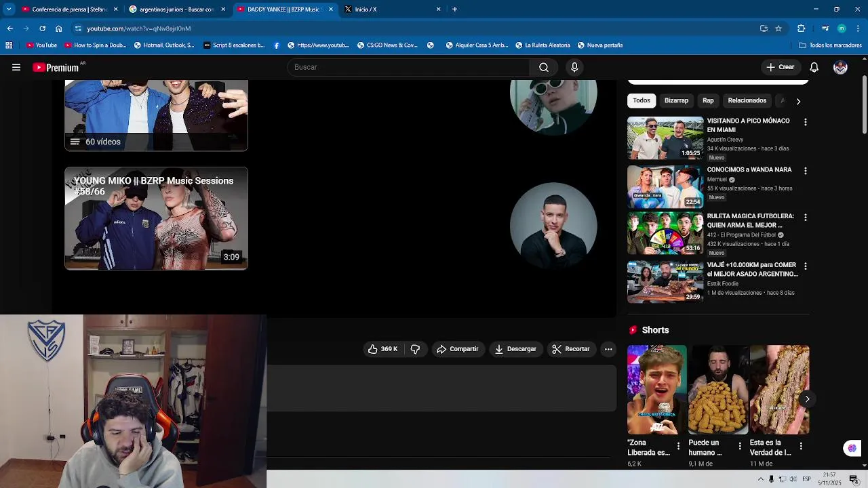Image resolution: width=868 pixels, height=488 pixels.
Task: Show hidden system tray icons
Action: 760,479
